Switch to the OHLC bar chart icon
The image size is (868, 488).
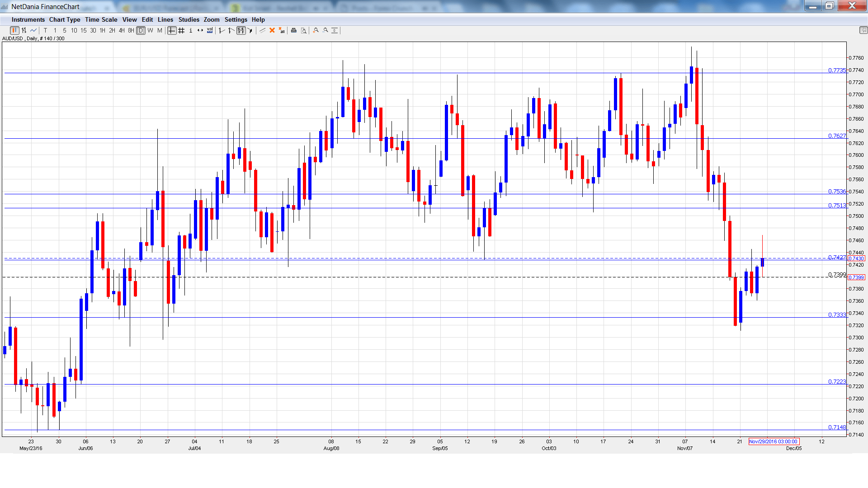pyautogui.click(x=23, y=30)
